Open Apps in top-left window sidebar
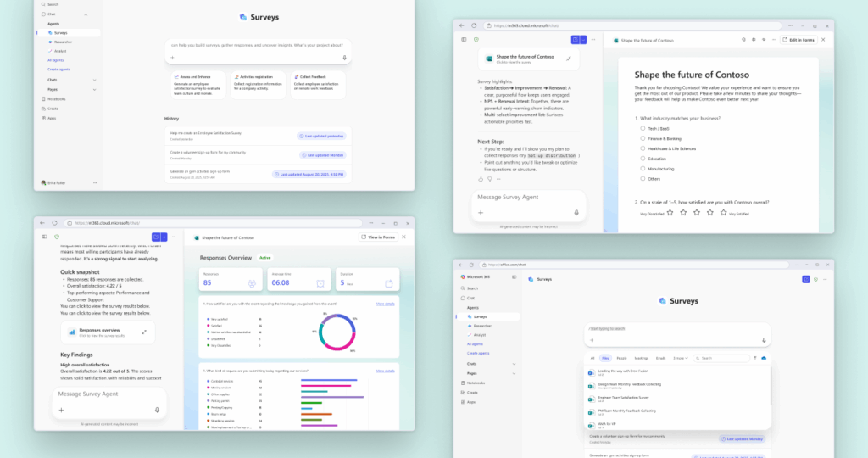 (x=48, y=118)
